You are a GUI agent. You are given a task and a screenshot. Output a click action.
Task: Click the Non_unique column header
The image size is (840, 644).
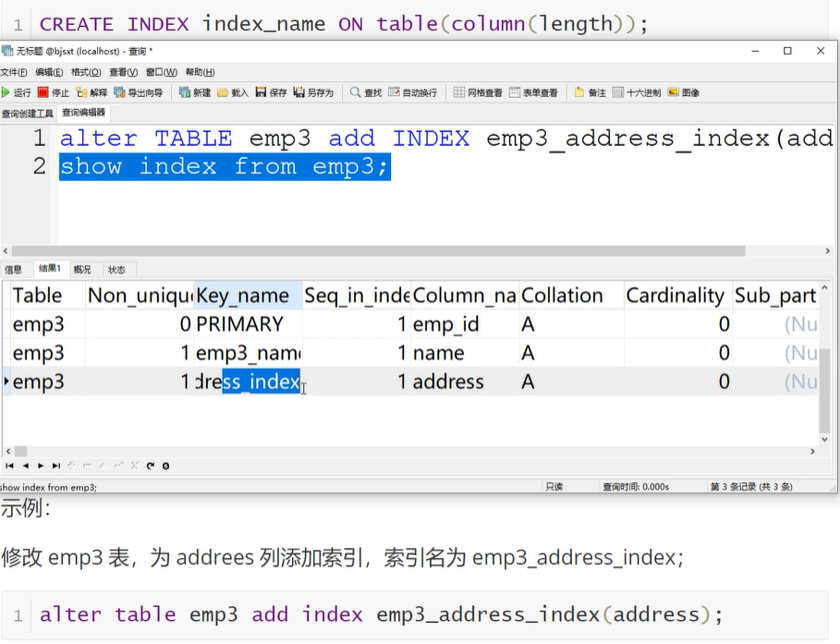click(x=140, y=296)
